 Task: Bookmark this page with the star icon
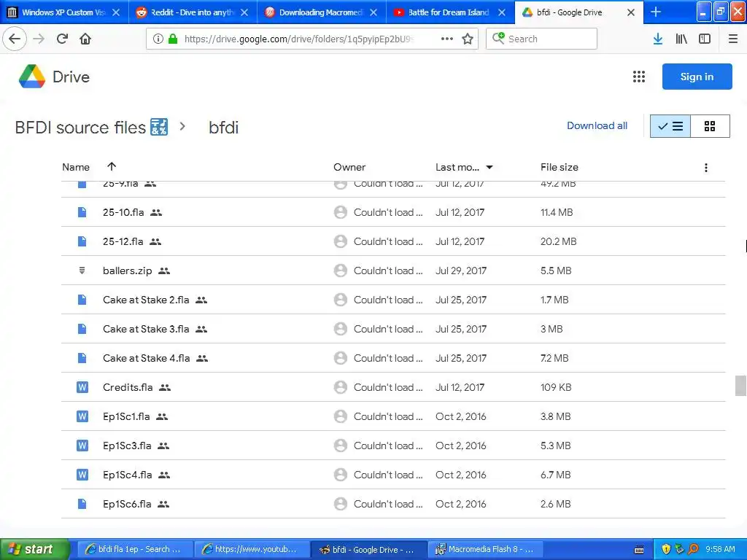click(468, 39)
